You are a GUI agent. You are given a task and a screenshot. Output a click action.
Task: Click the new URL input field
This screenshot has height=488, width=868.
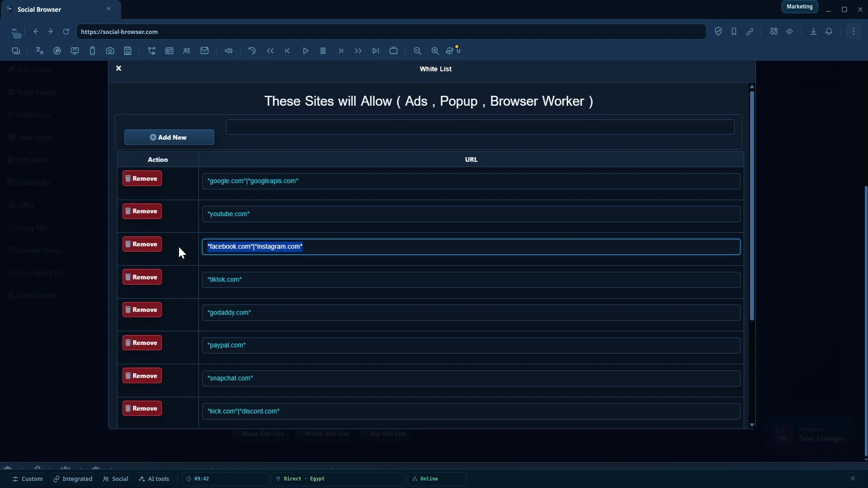tap(480, 127)
